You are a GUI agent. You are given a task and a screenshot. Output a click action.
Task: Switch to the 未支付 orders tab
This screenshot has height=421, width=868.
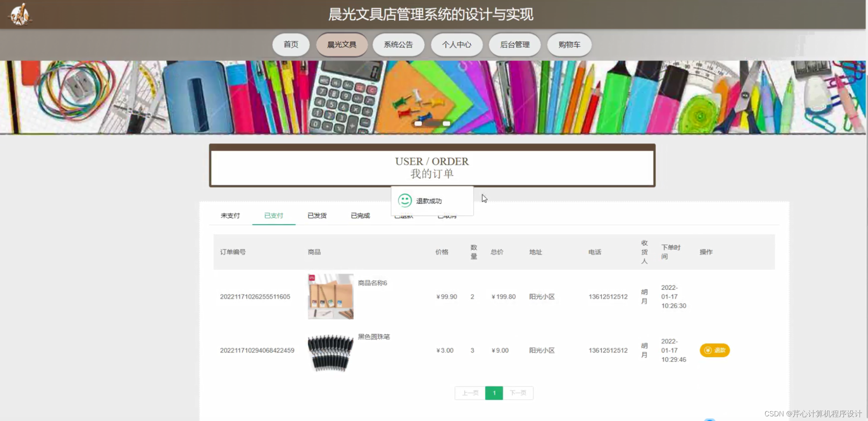point(230,215)
